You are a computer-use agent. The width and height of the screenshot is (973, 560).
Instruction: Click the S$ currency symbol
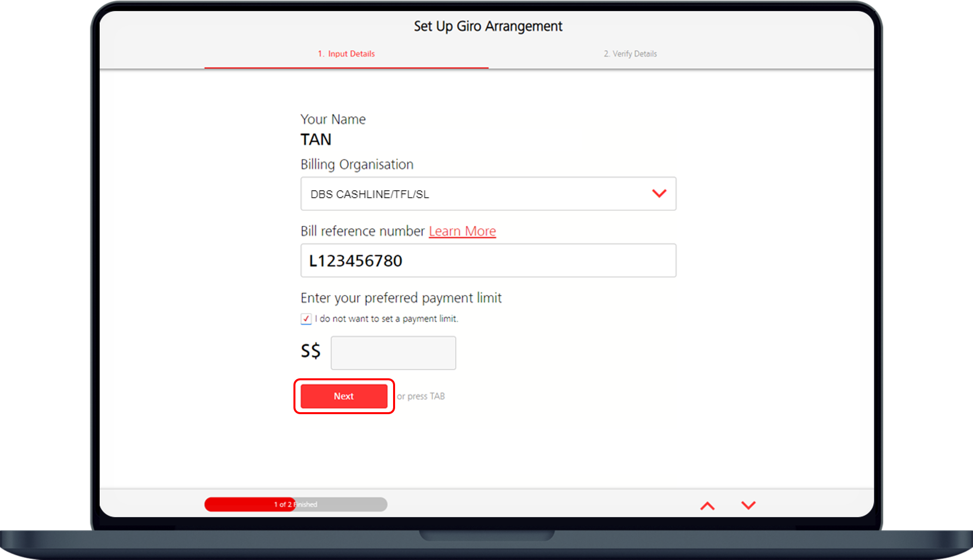[310, 351]
